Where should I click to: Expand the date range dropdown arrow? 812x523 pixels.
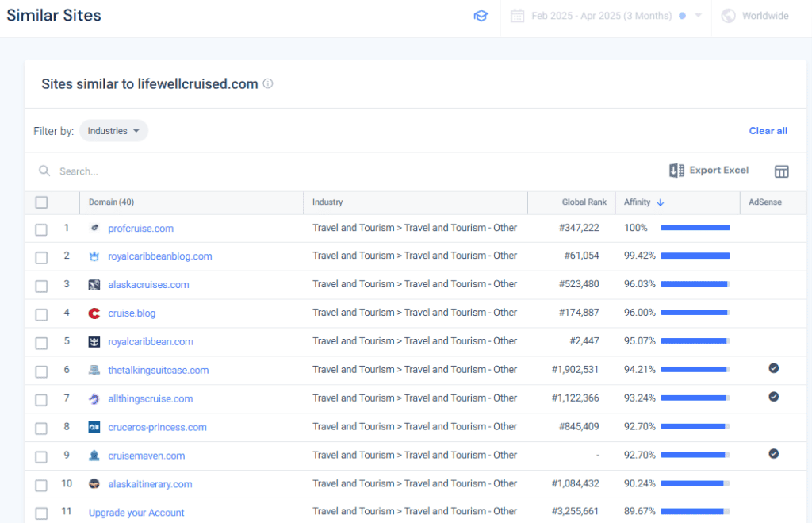click(x=698, y=16)
